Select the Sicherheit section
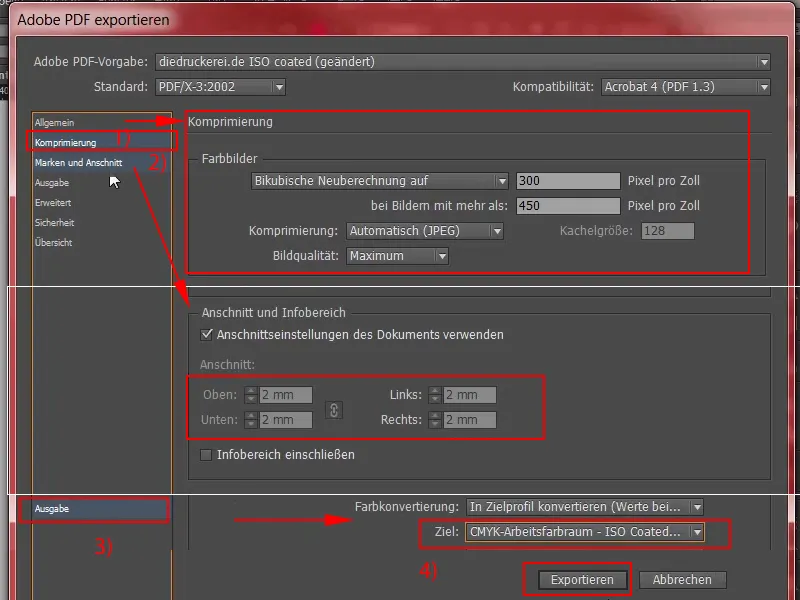The image size is (800, 600). coord(55,222)
